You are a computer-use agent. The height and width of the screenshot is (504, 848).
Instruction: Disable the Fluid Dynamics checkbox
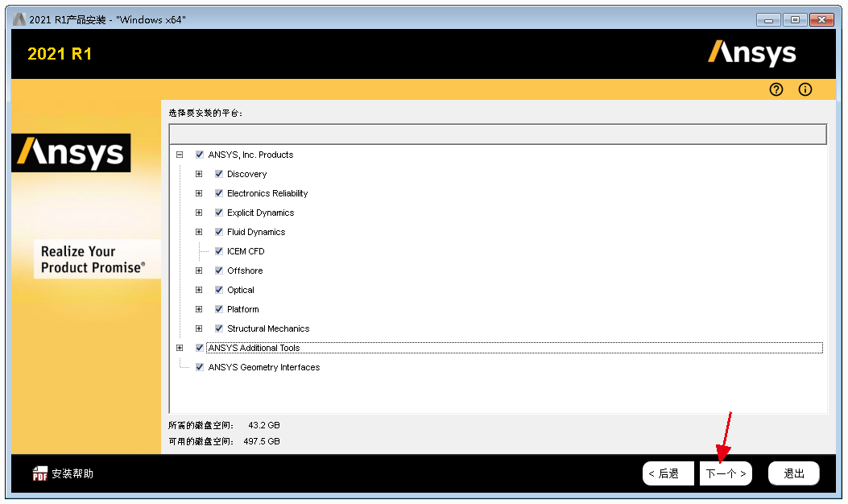219,232
